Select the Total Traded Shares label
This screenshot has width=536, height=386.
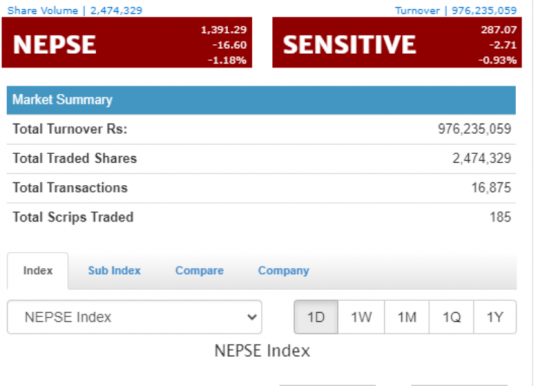tap(75, 159)
